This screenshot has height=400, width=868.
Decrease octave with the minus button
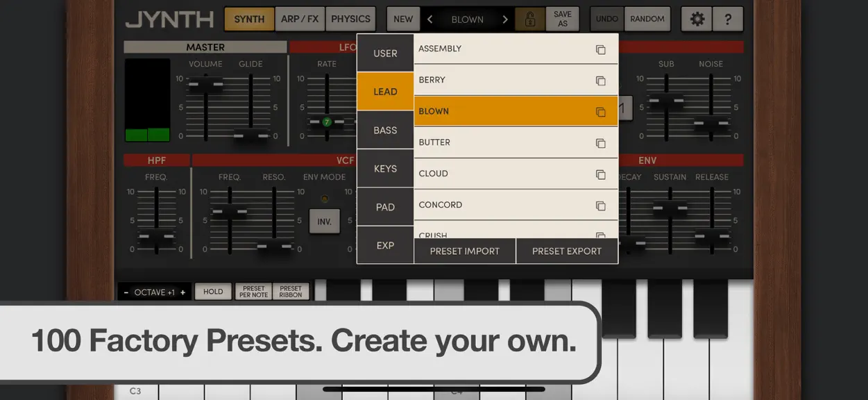click(126, 292)
